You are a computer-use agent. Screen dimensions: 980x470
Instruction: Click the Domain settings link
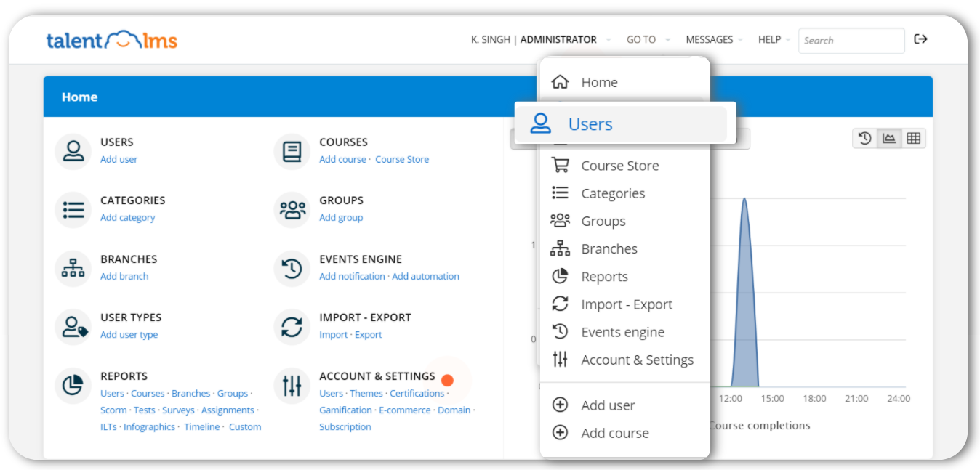pyautogui.click(x=454, y=410)
